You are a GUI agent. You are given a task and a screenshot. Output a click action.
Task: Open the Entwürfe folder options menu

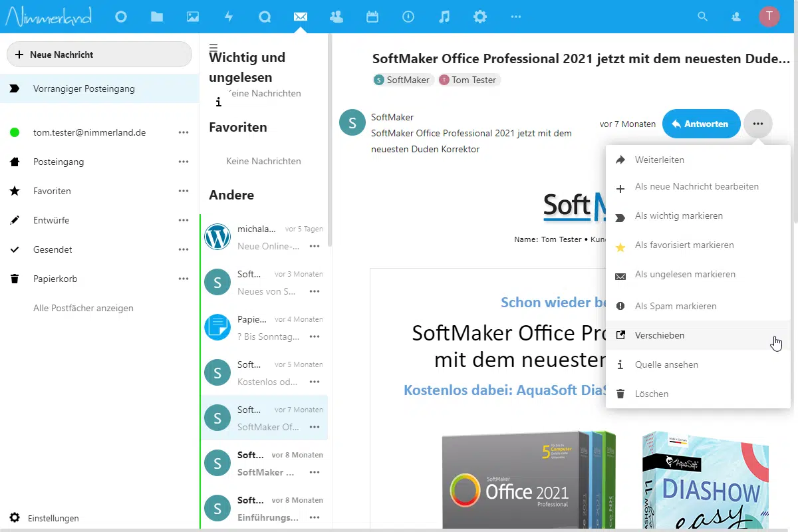coord(184,220)
